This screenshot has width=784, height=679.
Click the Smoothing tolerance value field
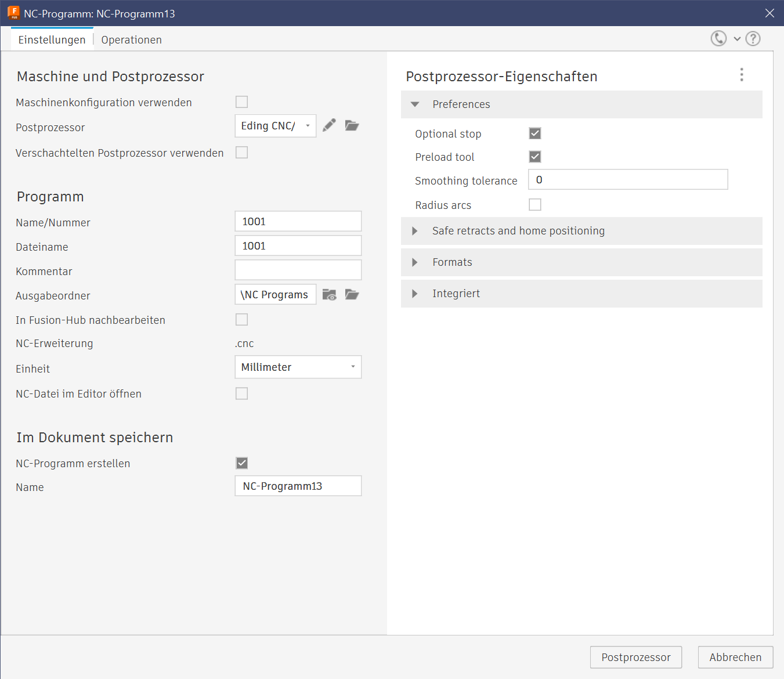pyautogui.click(x=628, y=179)
